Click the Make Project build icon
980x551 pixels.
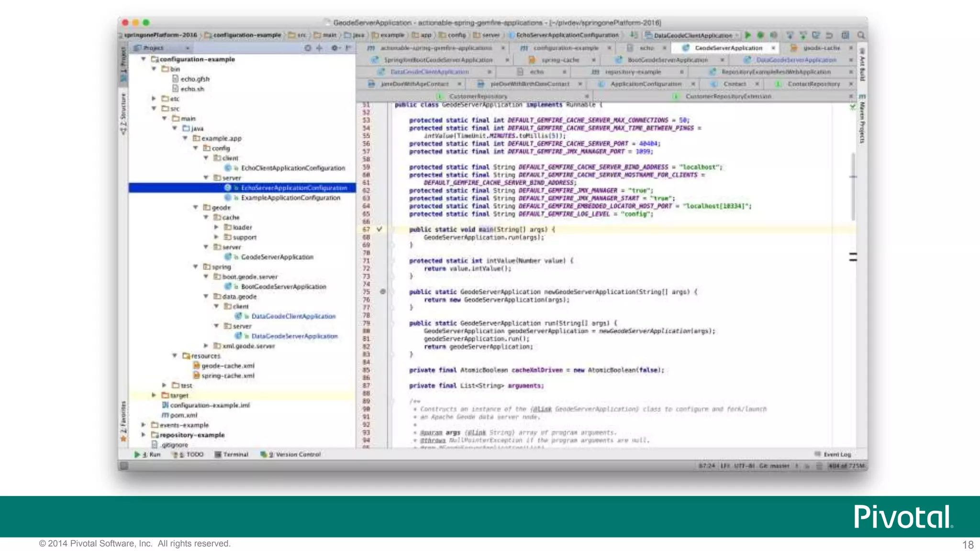pos(634,35)
